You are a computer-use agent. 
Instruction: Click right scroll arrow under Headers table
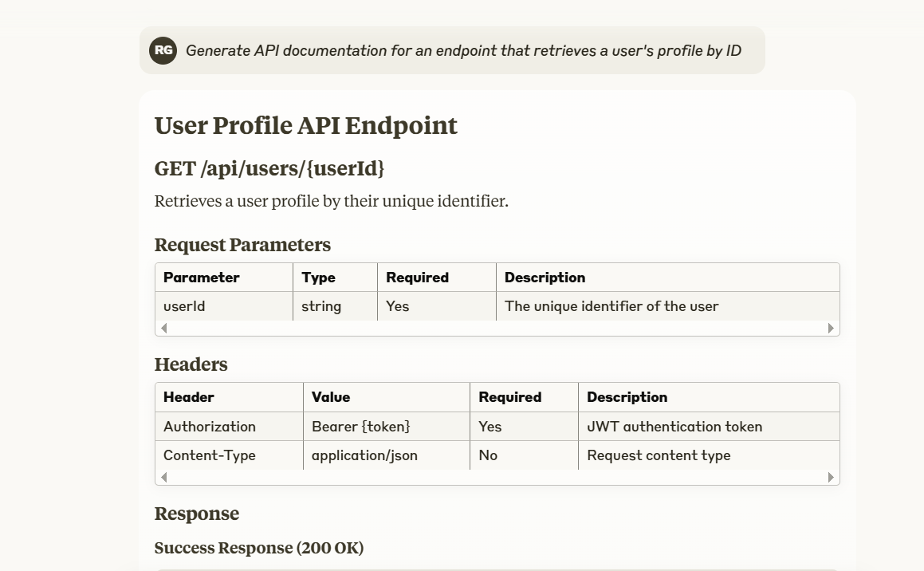831,478
